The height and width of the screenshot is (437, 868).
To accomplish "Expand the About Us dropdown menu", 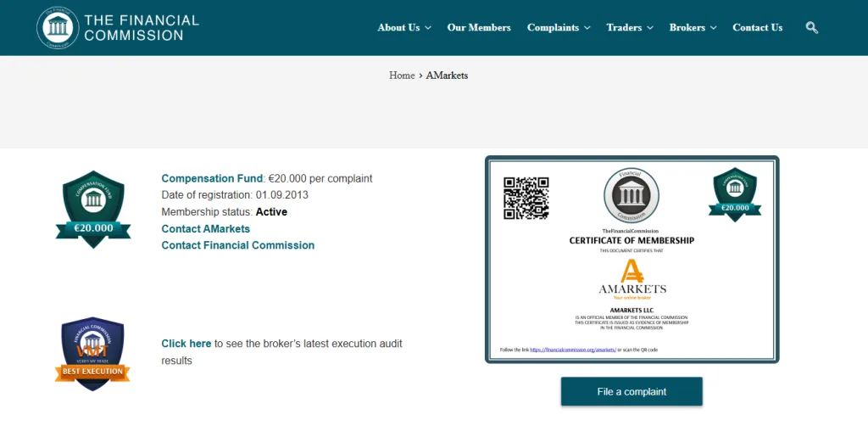I will pos(404,27).
